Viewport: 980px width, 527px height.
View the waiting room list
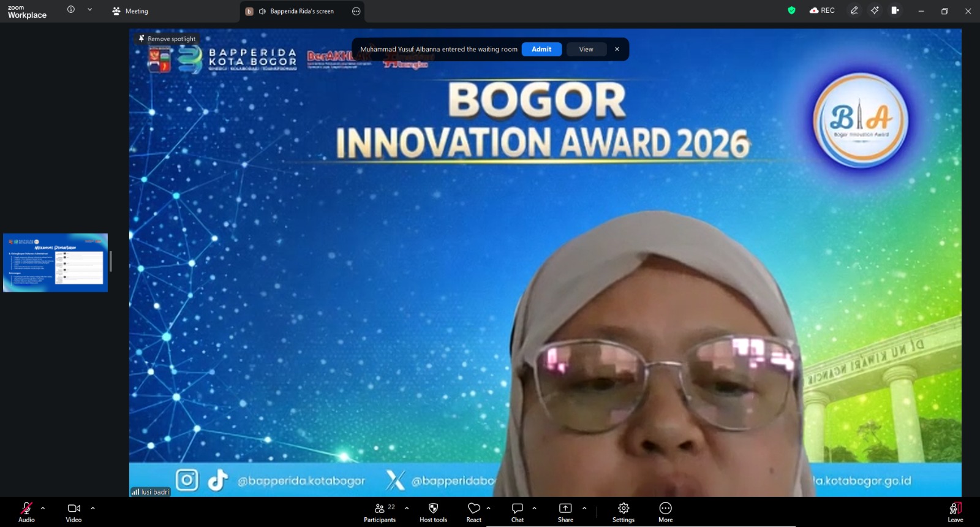point(586,49)
